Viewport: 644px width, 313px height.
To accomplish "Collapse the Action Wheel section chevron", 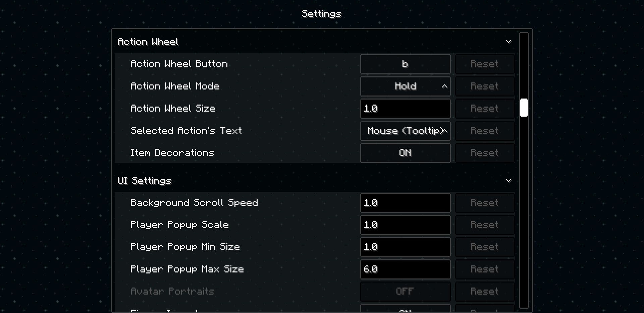I will point(508,42).
